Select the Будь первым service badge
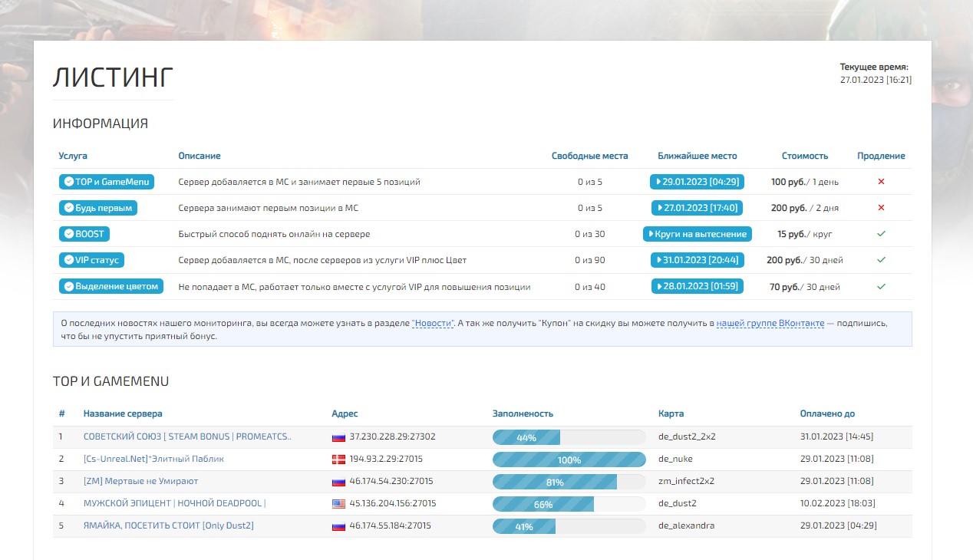 coord(97,208)
